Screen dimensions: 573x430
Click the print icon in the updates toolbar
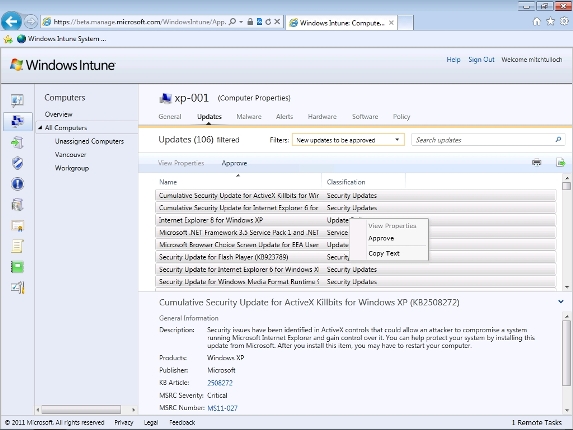[x=536, y=162]
